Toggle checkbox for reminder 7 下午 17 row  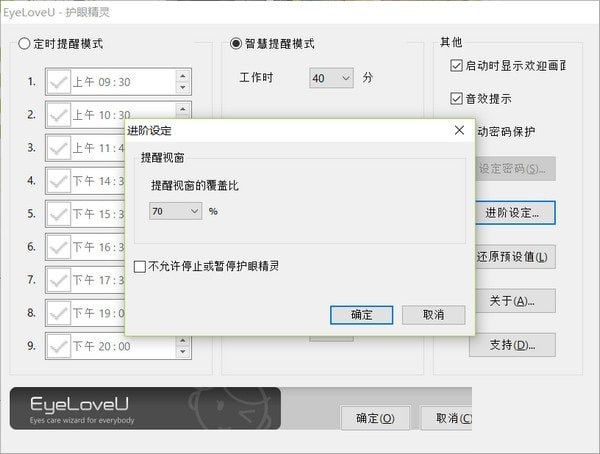point(58,280)
